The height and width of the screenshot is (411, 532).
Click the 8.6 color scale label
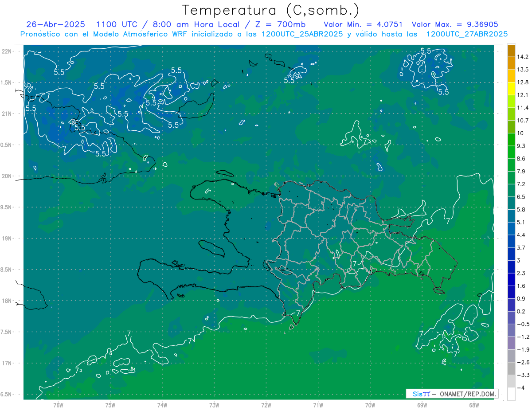click(x=521, y=159)
